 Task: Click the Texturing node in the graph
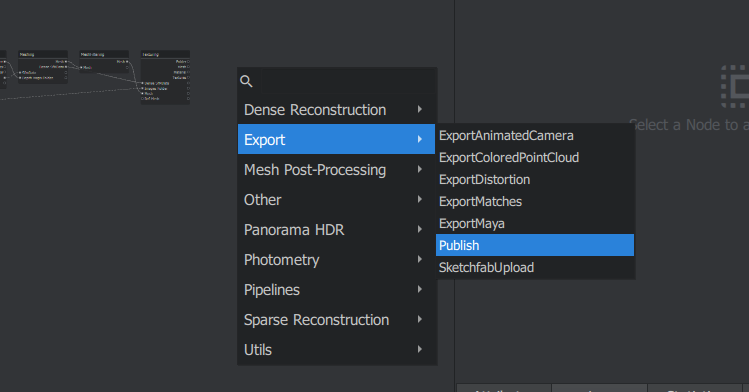pyautogui.click(x=165, y=77)
